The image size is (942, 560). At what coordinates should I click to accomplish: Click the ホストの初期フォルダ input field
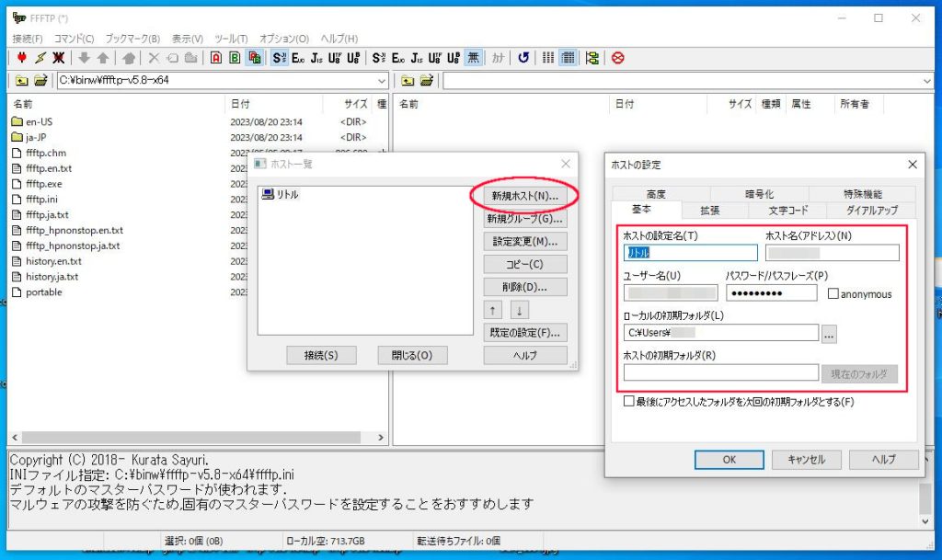[x=720, y=373]
